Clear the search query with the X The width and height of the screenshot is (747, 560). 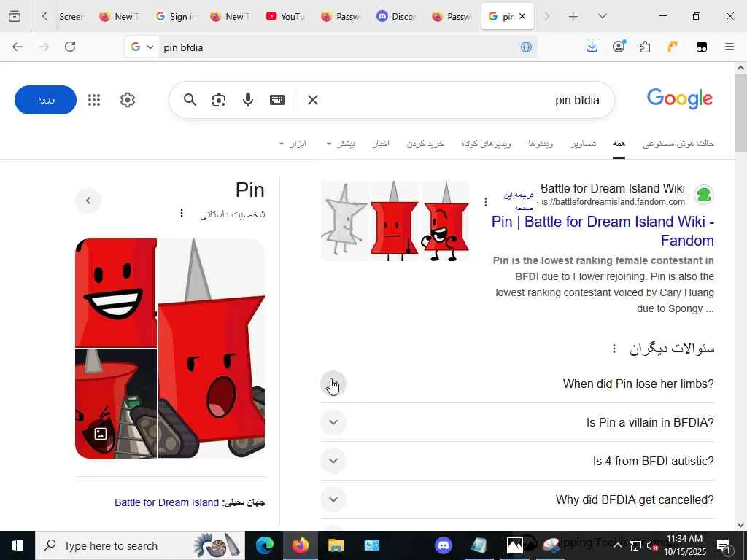click(x=313, y=99)
